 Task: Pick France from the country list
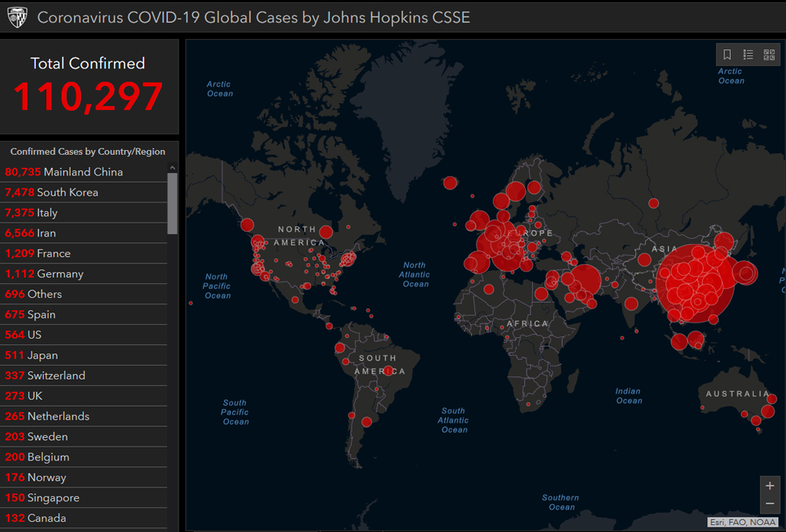[84, 254]
